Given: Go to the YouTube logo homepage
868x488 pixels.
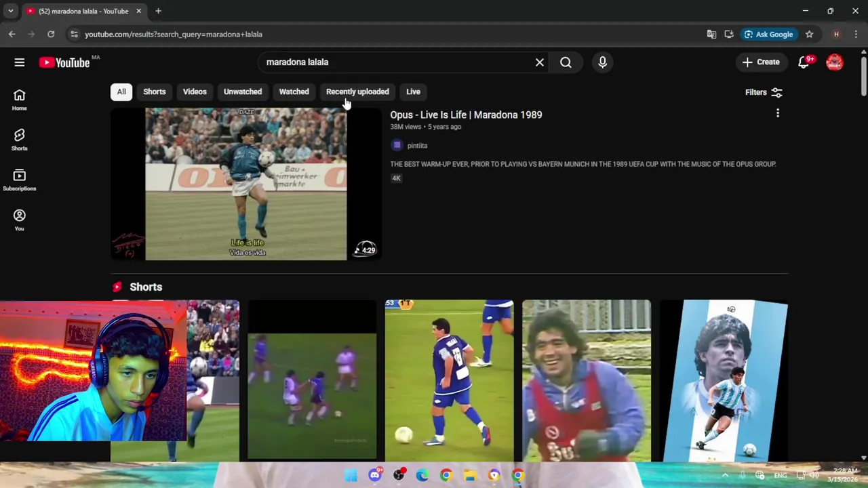Looking at the screenshot, I should click(x=64, y=62).
